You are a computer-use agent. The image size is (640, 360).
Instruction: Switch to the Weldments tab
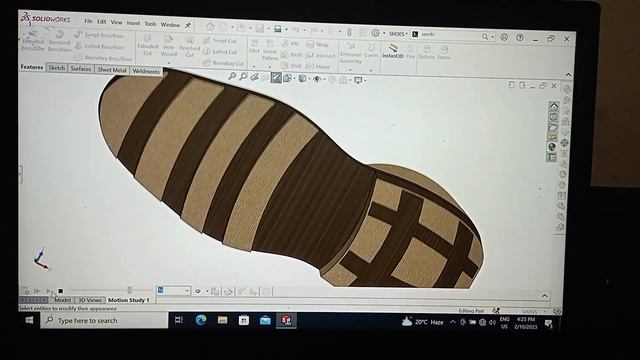pos(146,71)
